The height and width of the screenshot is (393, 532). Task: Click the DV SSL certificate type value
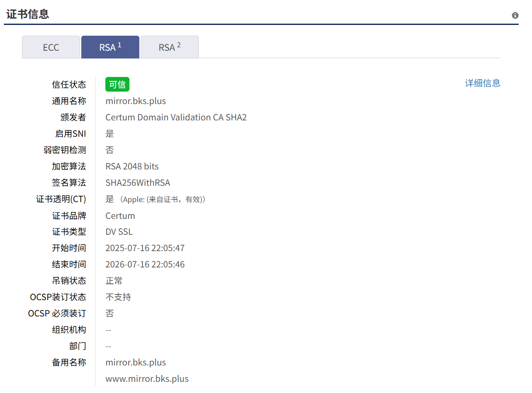point(119,232)
